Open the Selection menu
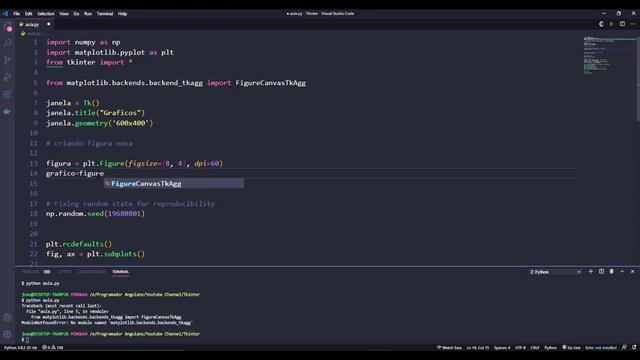Image resolution: width=640 pixels, height=360 pixels. click(x=46, y=13)
